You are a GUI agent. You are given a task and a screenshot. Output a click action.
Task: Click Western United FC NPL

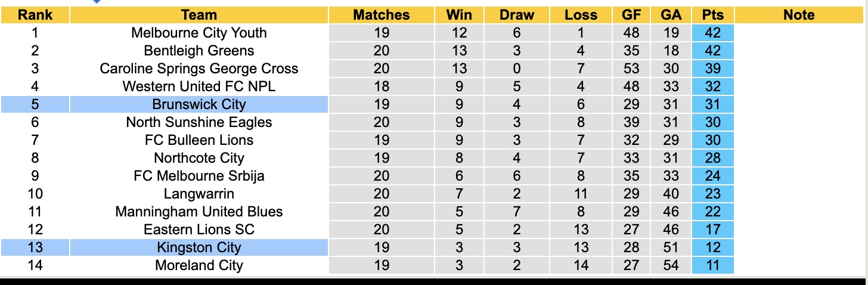[x=199, y=86]
